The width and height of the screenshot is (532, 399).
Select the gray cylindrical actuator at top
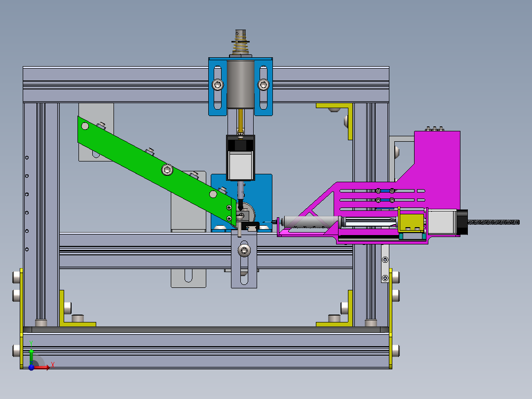pyautogui.click(x=240, y=84)
